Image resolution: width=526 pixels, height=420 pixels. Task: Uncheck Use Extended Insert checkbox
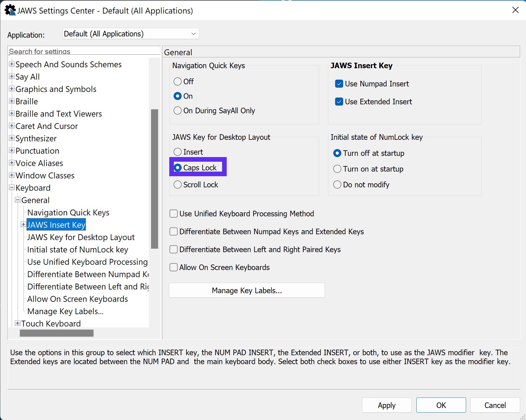[339, 102]
